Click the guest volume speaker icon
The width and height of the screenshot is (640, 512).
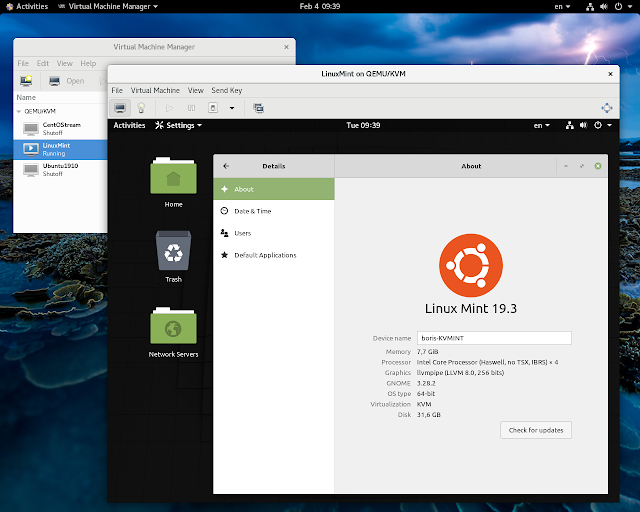pos(584,125)
